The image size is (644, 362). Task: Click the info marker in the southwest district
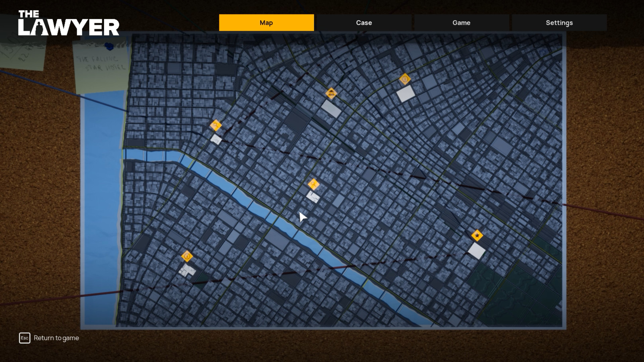187,257
